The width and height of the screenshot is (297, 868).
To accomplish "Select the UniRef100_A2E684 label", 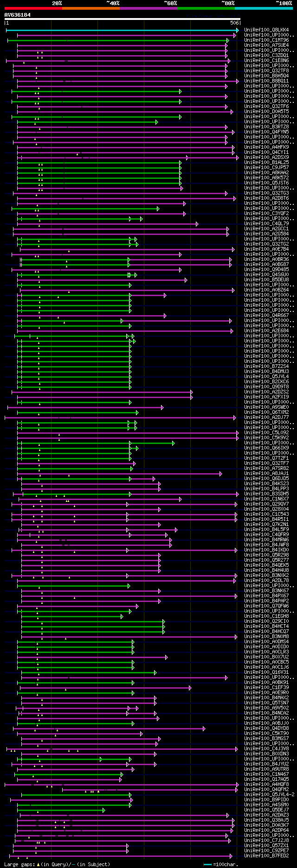I will 266,331.
